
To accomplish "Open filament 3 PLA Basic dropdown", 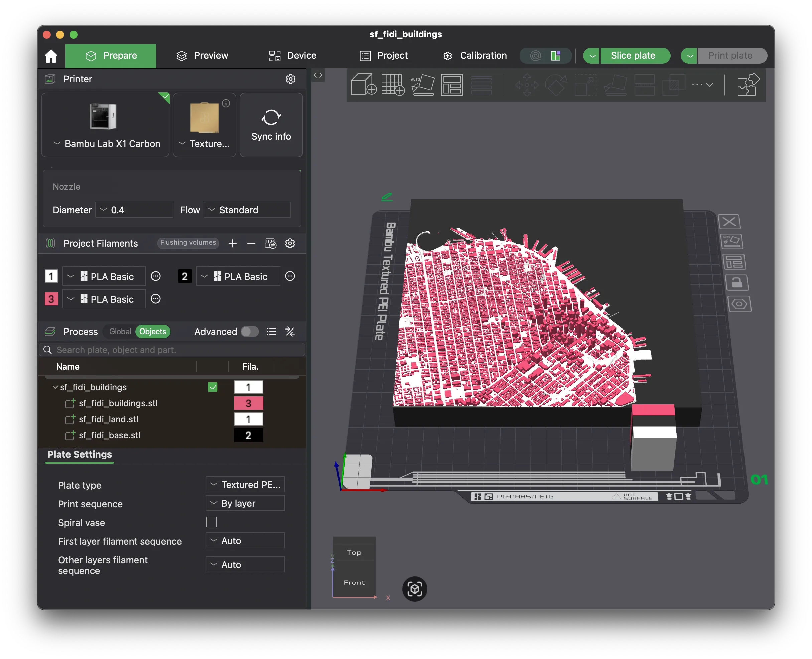I will pyautogui.click(x=104, y=299).
